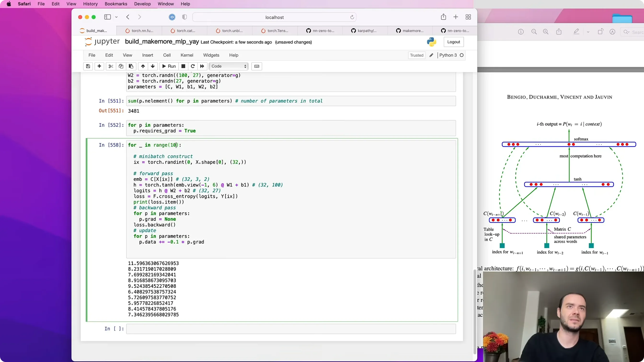Screen dimensions: 644x362
Task: Rename notebook via build_makemore_mlp_yay title
Action: point(162,41)
